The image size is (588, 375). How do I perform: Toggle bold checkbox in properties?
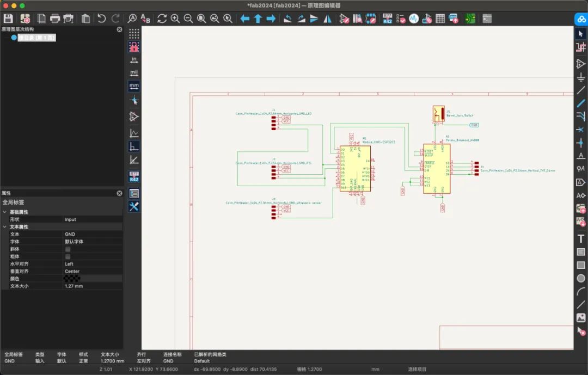click(x=68, y=256)
